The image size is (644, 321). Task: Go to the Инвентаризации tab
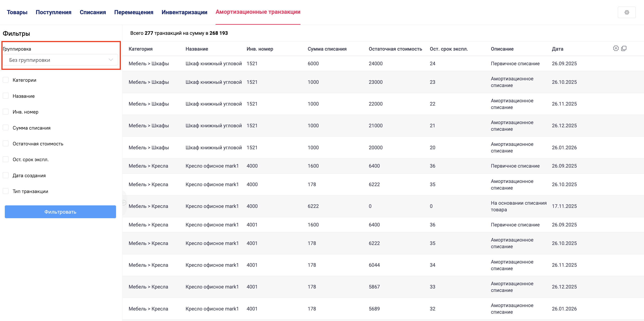(184, 12)
